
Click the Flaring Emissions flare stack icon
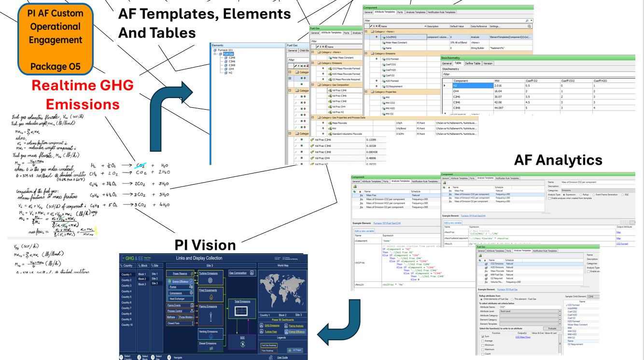pyautogui.click(x=211, y=317)
